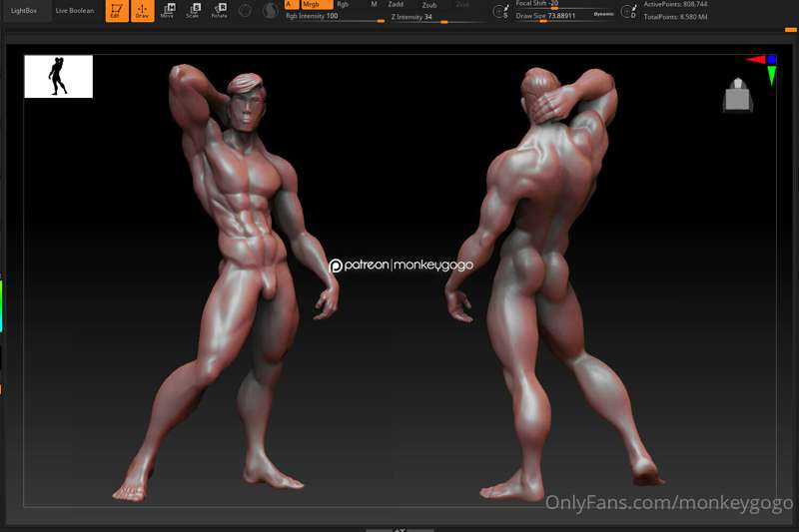The image size is (799, 532).
Task: Click the Live Boolean button
Action: [x=74, y=10]
